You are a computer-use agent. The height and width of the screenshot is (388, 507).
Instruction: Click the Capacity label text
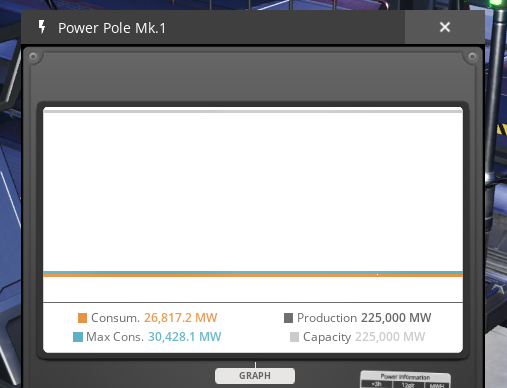tap(327, 337)
